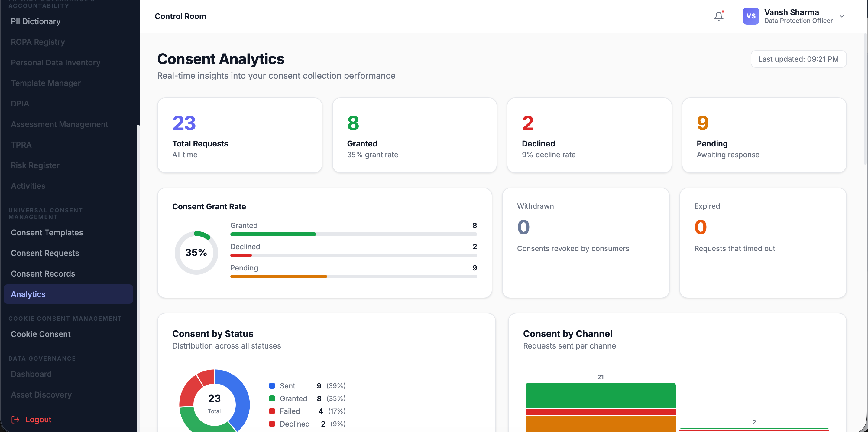Click the Control Room header title
This screenshot has height=432, width=868.
coord(180,16)
